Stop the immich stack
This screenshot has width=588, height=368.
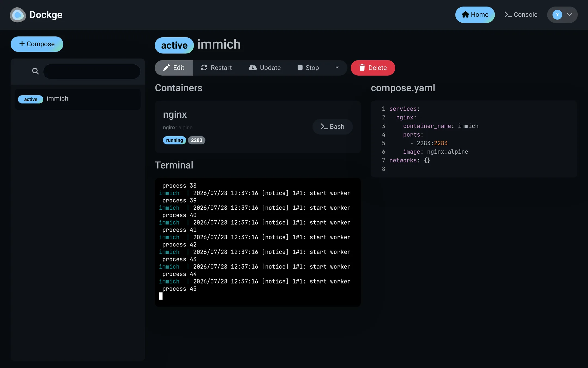point(308,68)
